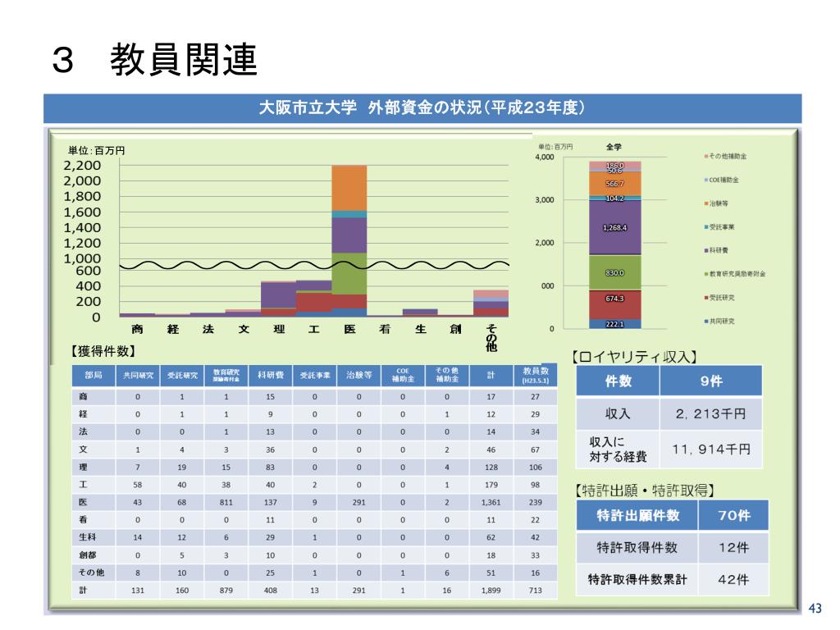This screenshot has width=840, height=630.
Task: Click the 104.2 teal bar segment
Action: [x=615, y=199]
